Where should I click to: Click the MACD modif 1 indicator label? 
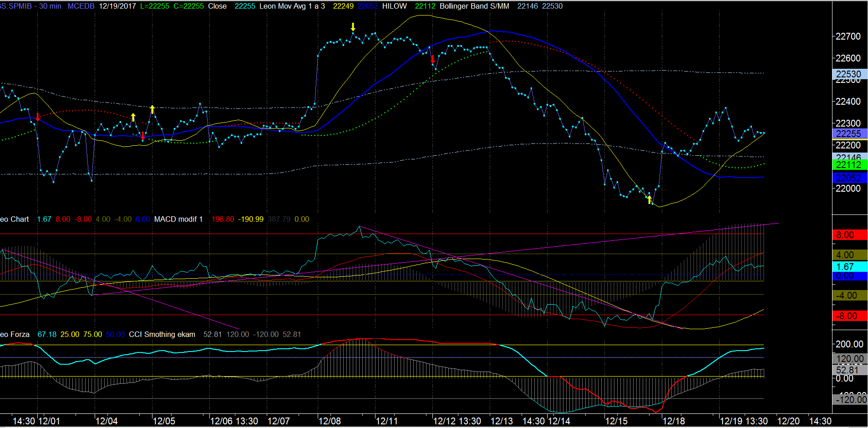[x=178, y=219]
